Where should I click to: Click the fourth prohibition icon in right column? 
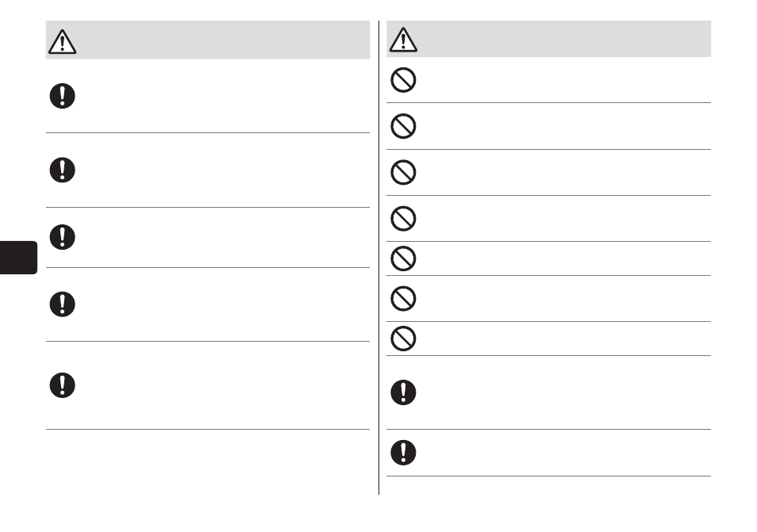[x=403, y=219]
